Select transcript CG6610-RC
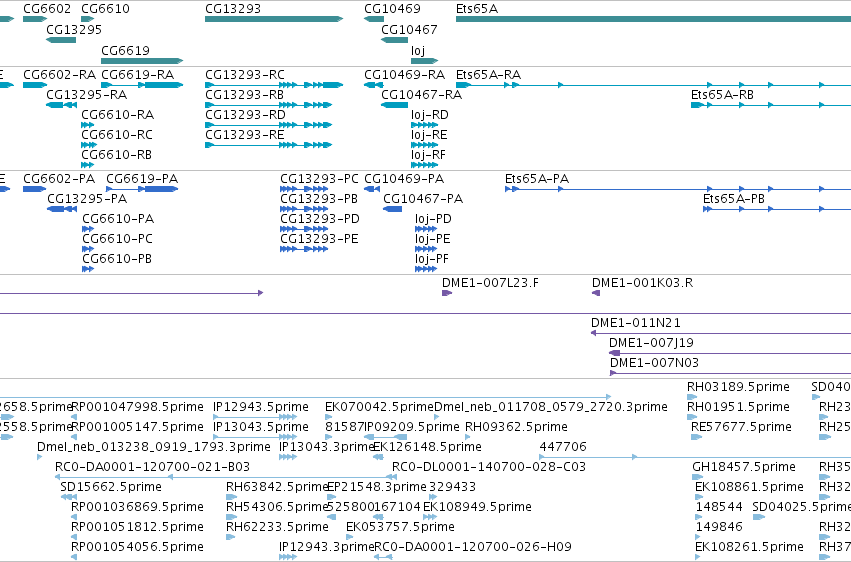The width and height of the screenshot is (851, 562). point(117,135)
